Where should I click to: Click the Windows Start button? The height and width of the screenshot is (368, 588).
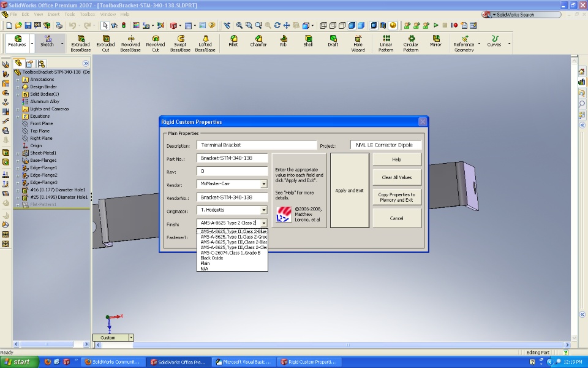click(x=19, y=362)
